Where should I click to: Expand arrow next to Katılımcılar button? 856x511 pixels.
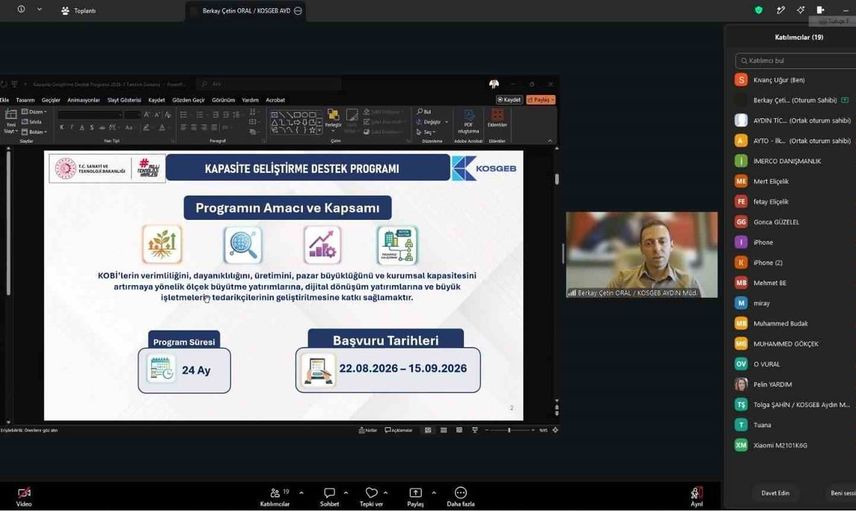tap(301, 492)
